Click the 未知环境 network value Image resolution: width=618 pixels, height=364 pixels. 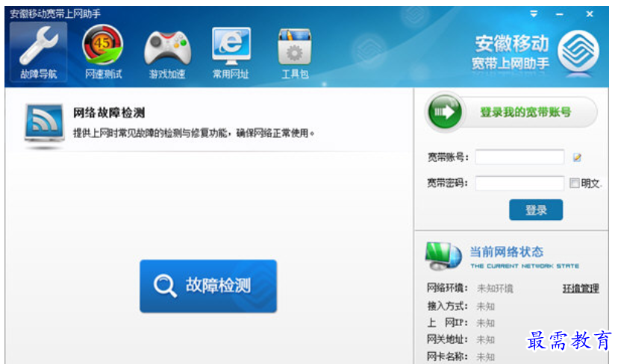click(x=495, y=289)
